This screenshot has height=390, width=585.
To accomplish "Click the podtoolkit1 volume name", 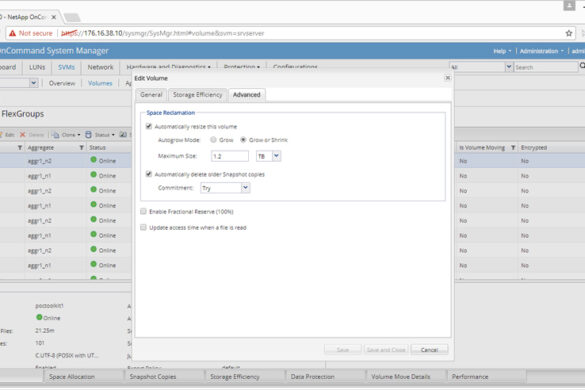I will point(49,306).
